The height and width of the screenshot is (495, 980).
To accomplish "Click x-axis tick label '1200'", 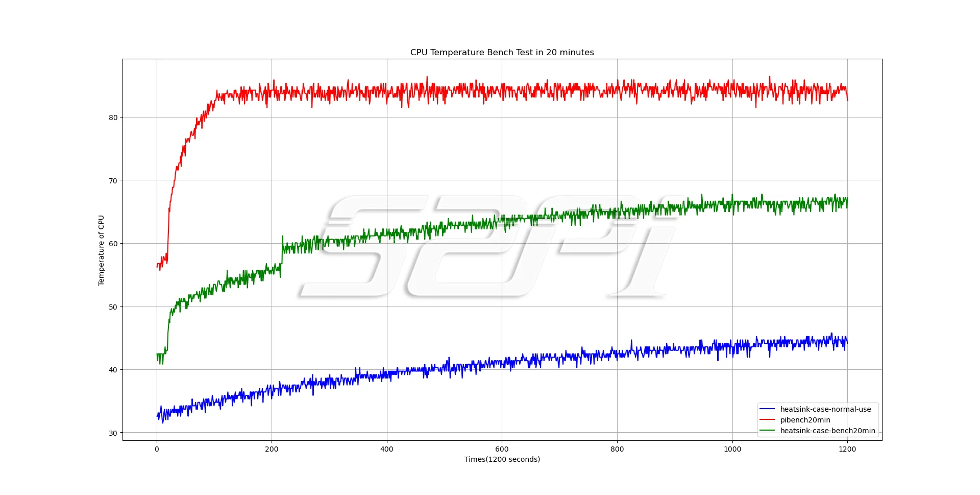I will point(847,449).
